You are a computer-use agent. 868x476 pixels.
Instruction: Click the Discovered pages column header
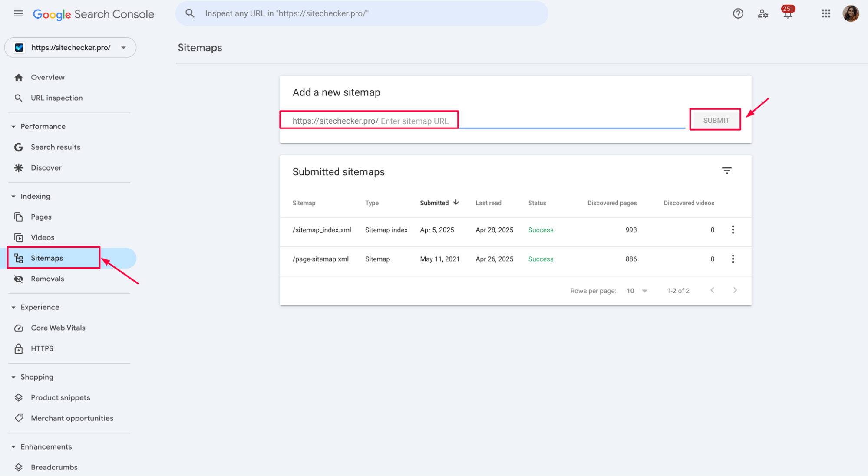coord(612,203)
